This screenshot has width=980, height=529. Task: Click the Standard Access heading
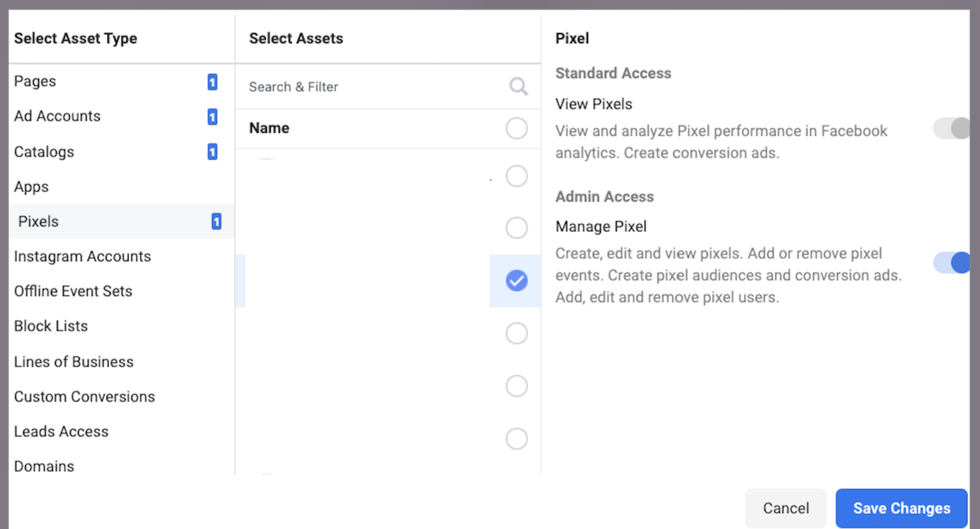click(x=613, y=73)
